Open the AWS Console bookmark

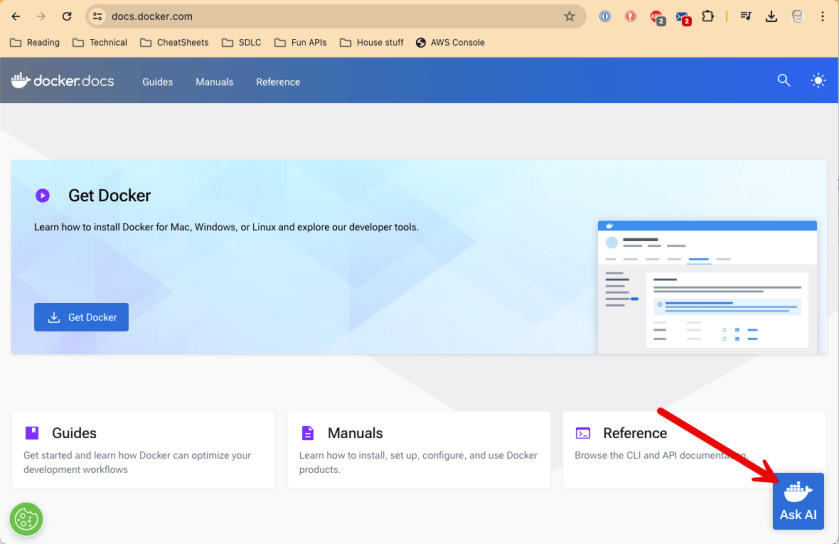[x=450, y=42]
